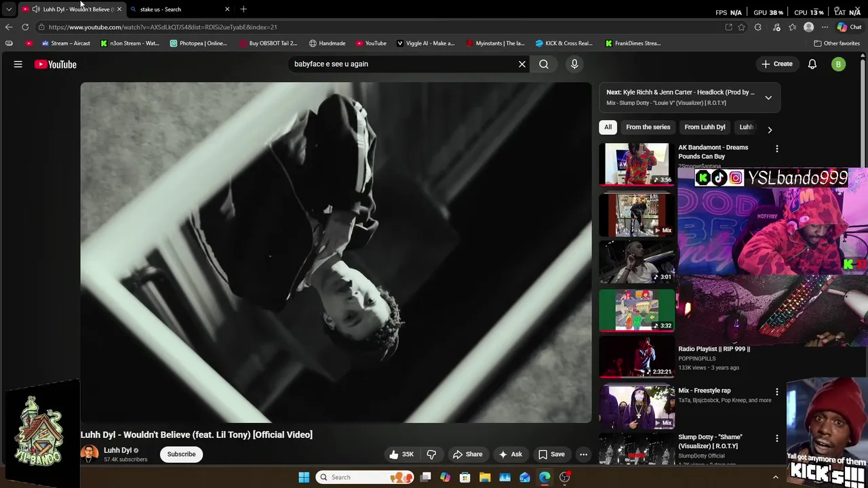
Task: Open the FrankDimes Stream bookmark
Action: pos(633,43)
